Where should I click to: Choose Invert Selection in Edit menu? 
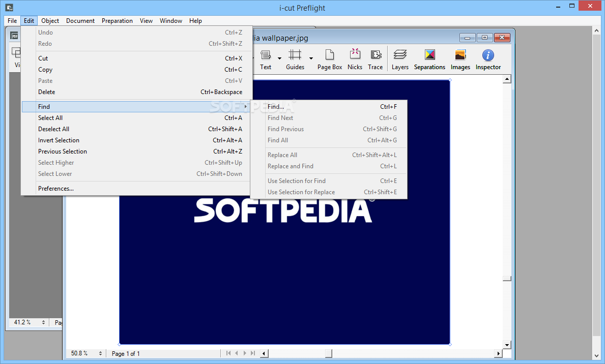pyautogui.click(x=136, y=140)
